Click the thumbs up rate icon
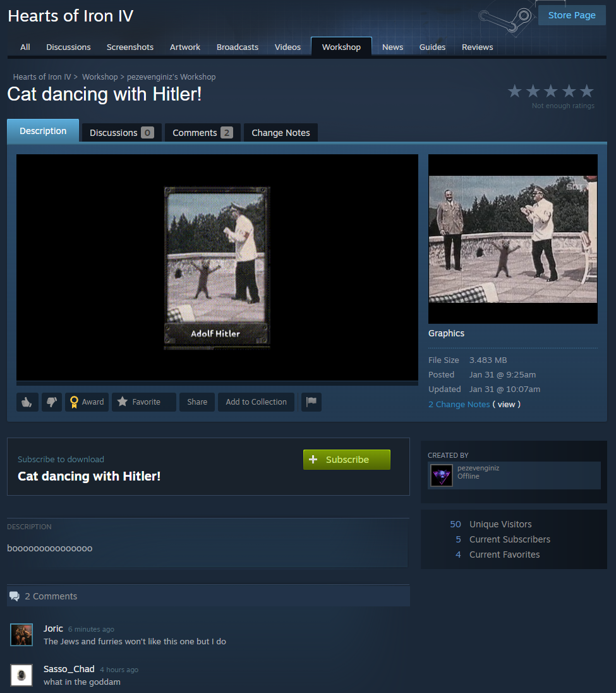 pyautogui.click(x=27, y=402)
